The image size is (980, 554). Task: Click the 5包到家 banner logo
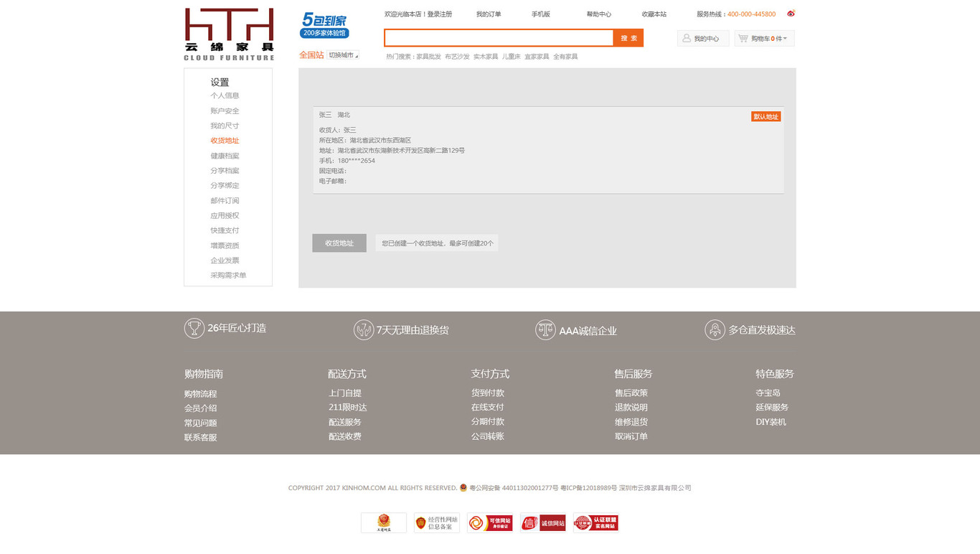click(x=324, y=25)
